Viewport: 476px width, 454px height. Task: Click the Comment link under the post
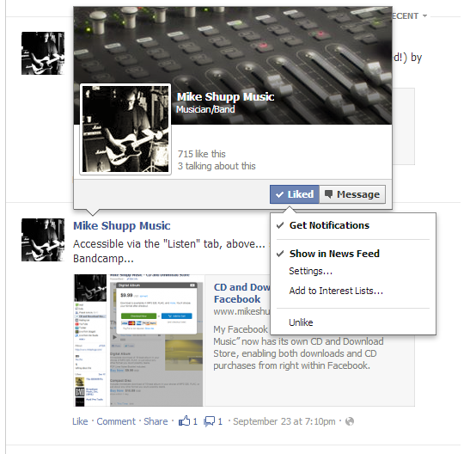[x=116, y=421]
